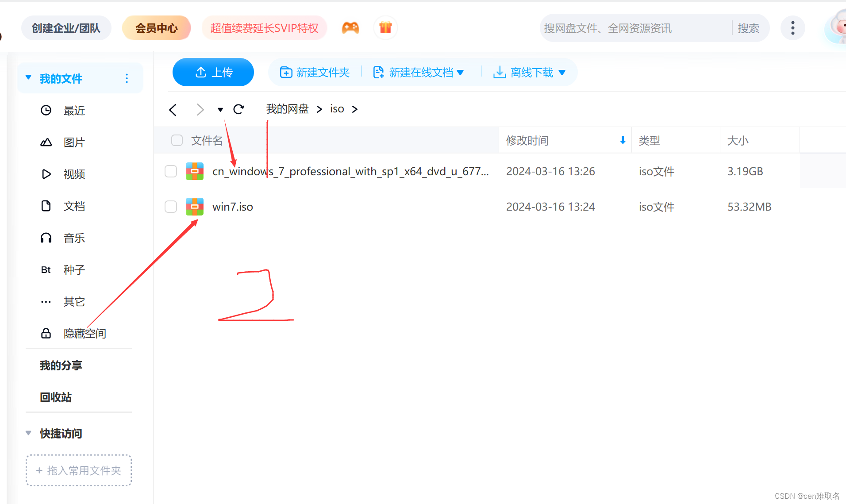Open the user avatar at top right

point(836,27)
